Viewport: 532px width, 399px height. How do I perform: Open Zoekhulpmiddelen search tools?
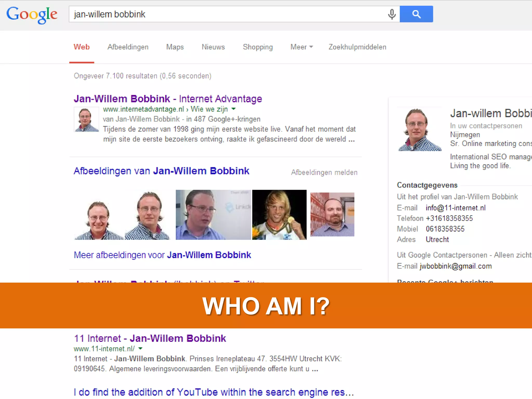(x=357, y=47)
